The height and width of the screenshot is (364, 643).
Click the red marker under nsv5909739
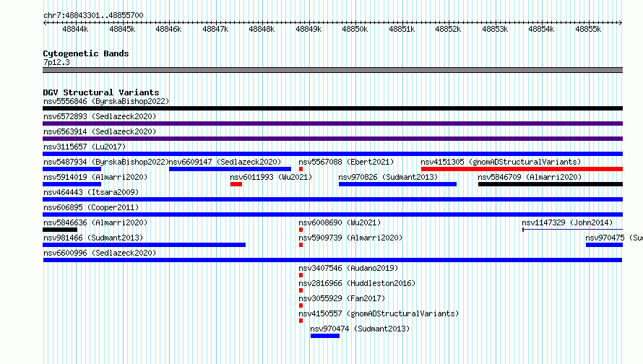301,245
